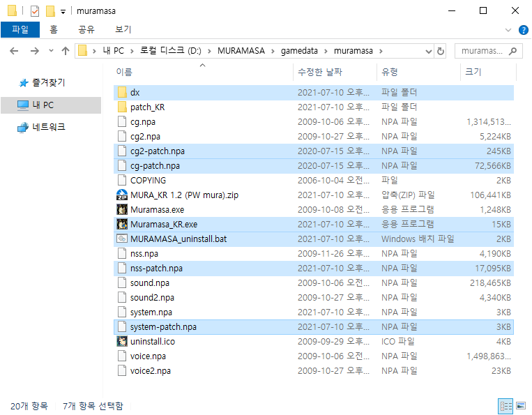Select the Muramasa_KR.exe application icon
Screen dimensions: 532x415
click(x=122, y=224)
